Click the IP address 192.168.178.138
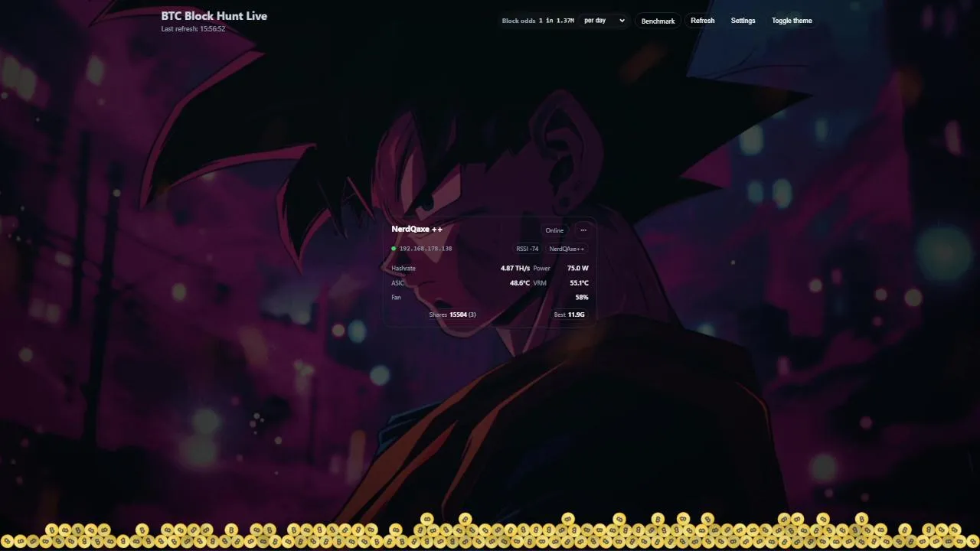This screenshot has width=980, height=551. click(426, 249)
